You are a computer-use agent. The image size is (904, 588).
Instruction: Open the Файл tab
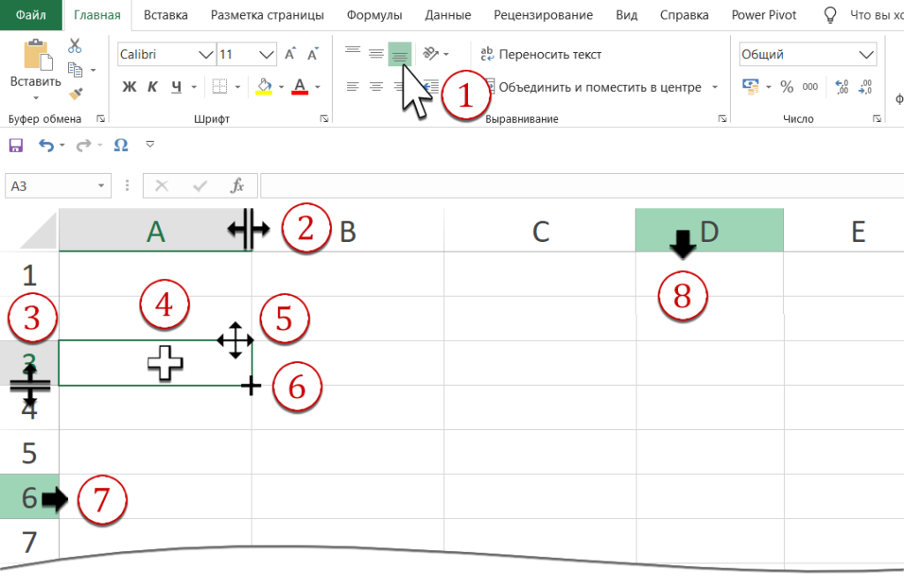31,15
